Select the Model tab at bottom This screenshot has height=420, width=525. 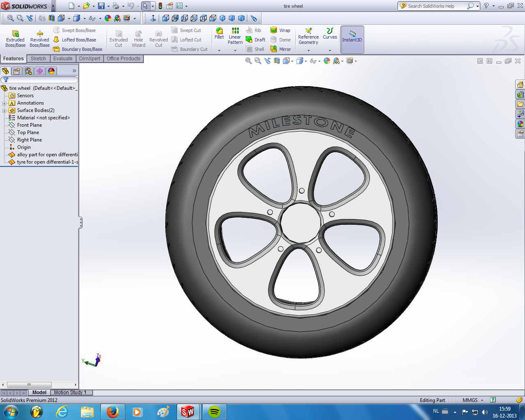39,393
